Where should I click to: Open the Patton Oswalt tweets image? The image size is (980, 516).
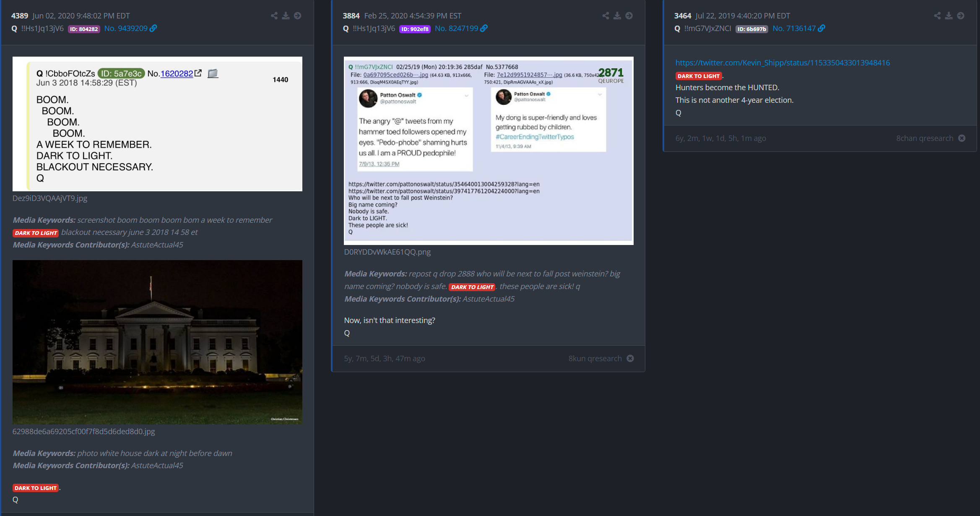point(489,151)
